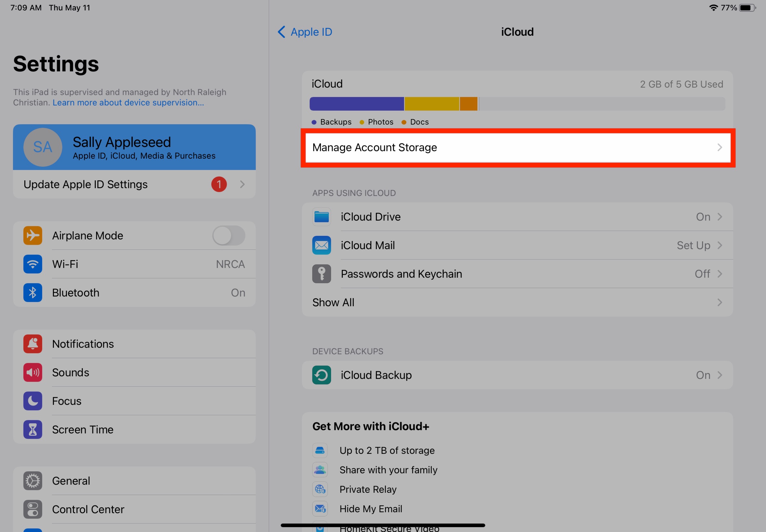Tap the Airplane Mode icon
Screen dimensions: 766x532
(33, 235)
